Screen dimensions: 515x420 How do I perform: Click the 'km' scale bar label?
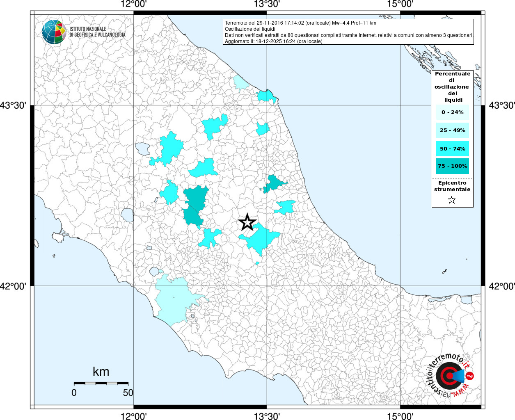pyautogui.click(x=101, y=372)
